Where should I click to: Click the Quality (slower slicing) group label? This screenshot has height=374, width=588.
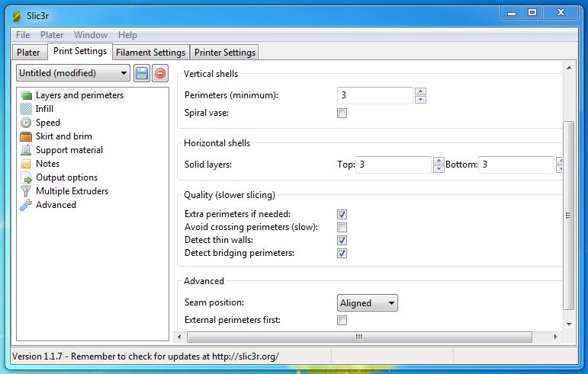click(x=229, y=195)
